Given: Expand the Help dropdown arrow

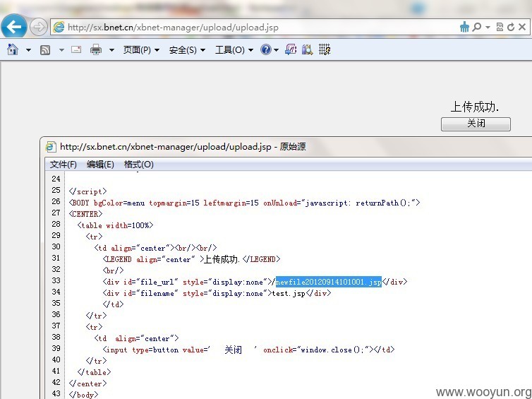Looking at the screenshot, I should [x=276, y=50].
